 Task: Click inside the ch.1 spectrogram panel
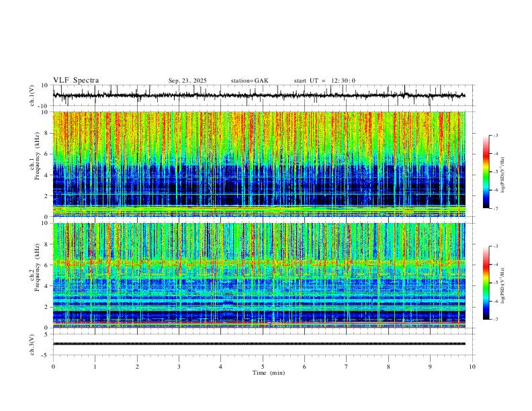(259, 164)
